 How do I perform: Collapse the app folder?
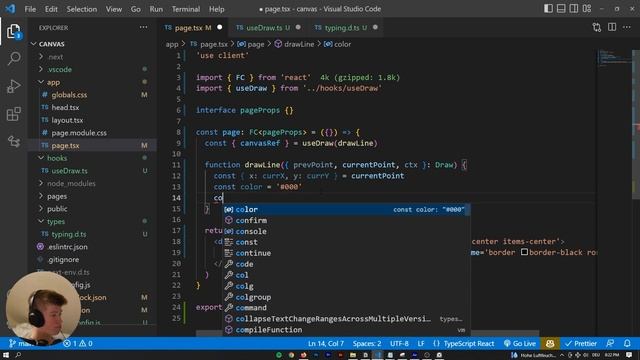(x=53, y=82)
